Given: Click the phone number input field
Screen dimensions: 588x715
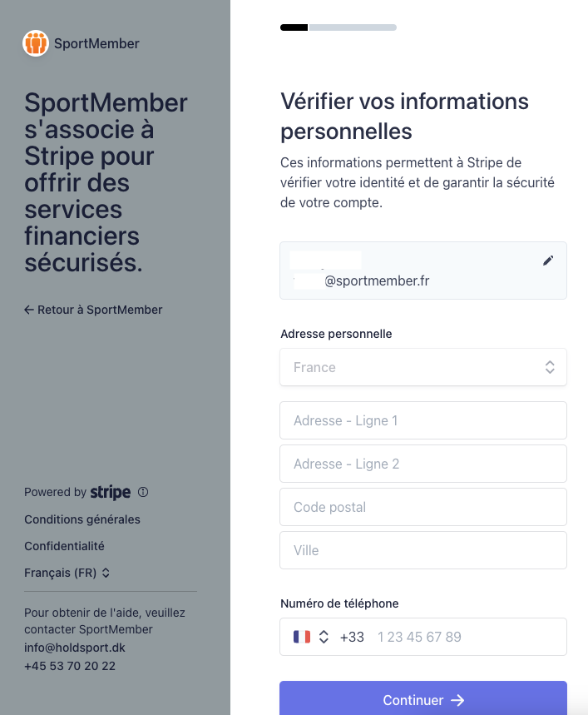Looking at the screenshot, I should pyautogui.click(x=466, y=637).
